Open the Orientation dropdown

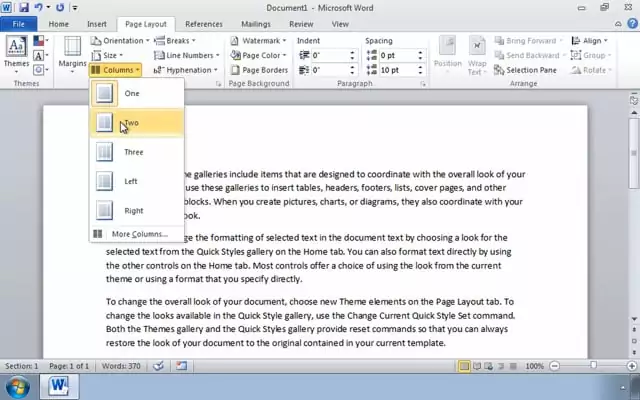pyautogui.click(x=120, y=40)
